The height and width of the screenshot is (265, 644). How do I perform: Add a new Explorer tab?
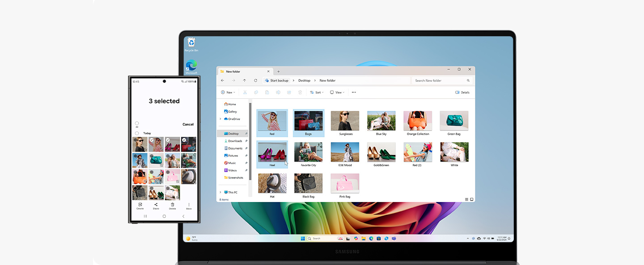278,72
